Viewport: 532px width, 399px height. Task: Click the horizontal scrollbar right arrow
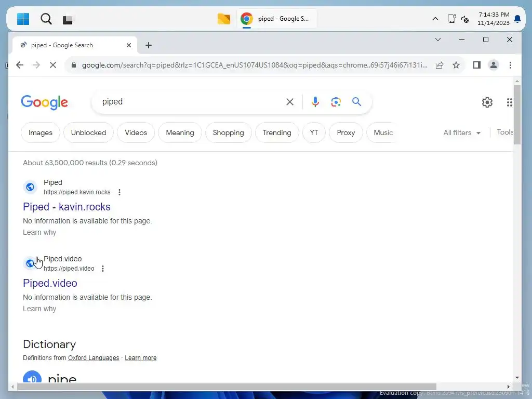click(x=508, y=387)
